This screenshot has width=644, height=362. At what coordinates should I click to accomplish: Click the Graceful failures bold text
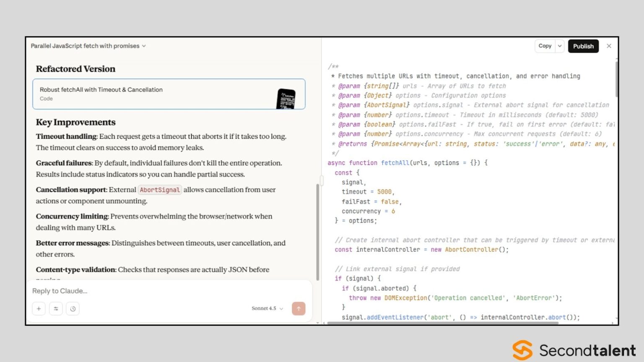[x=64, y=163]
